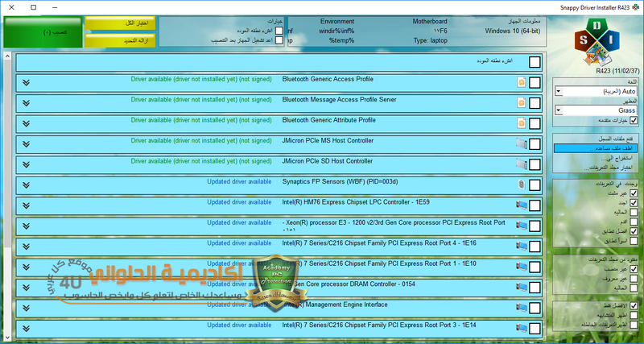Viewport: 644px width, 344px height.
Task: Click the JMicron PCIe MS Host Controller icon
Action: [521, 143]
